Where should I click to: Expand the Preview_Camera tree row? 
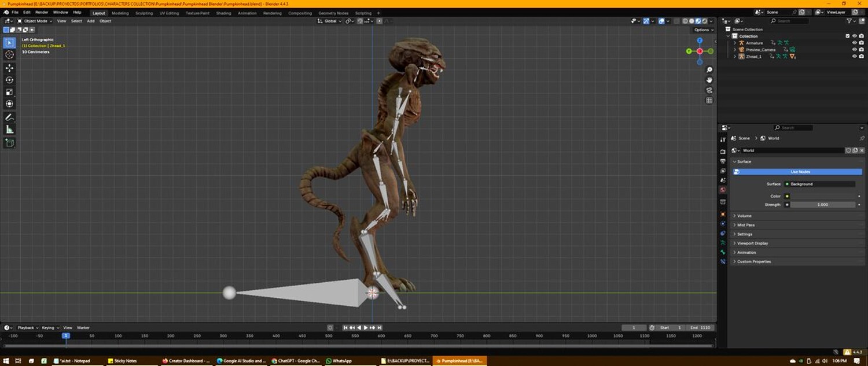735,50
